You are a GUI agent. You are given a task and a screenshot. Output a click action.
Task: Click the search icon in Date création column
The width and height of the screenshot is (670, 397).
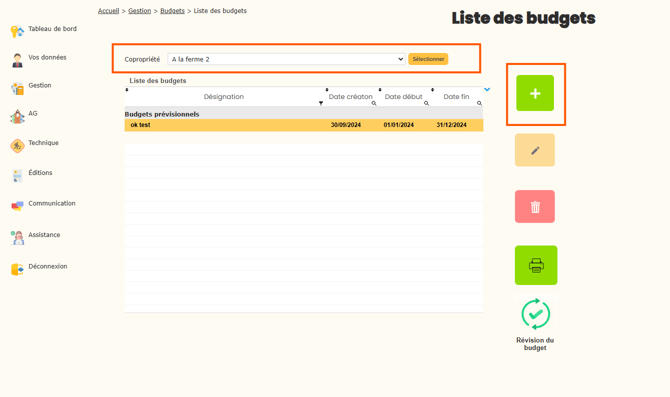tap(374, 103)
